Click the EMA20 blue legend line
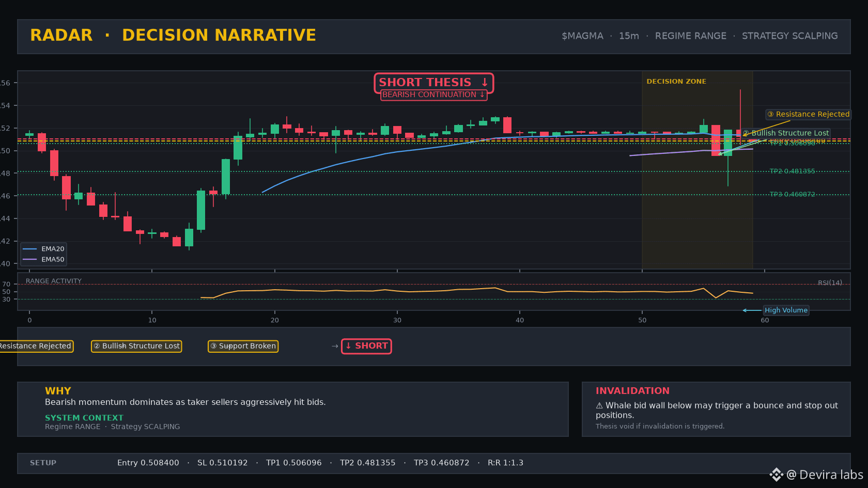The image size is (868, 488). point(30,249)
